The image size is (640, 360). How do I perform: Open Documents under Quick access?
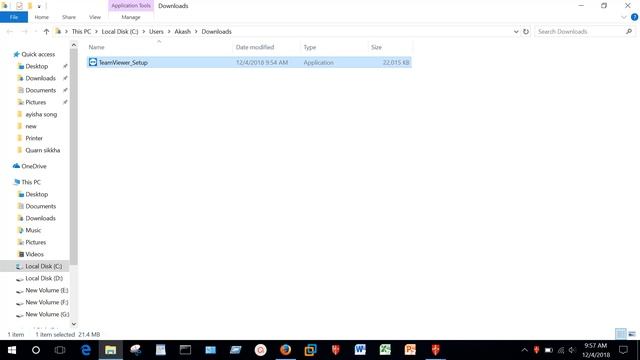point(40,90)
